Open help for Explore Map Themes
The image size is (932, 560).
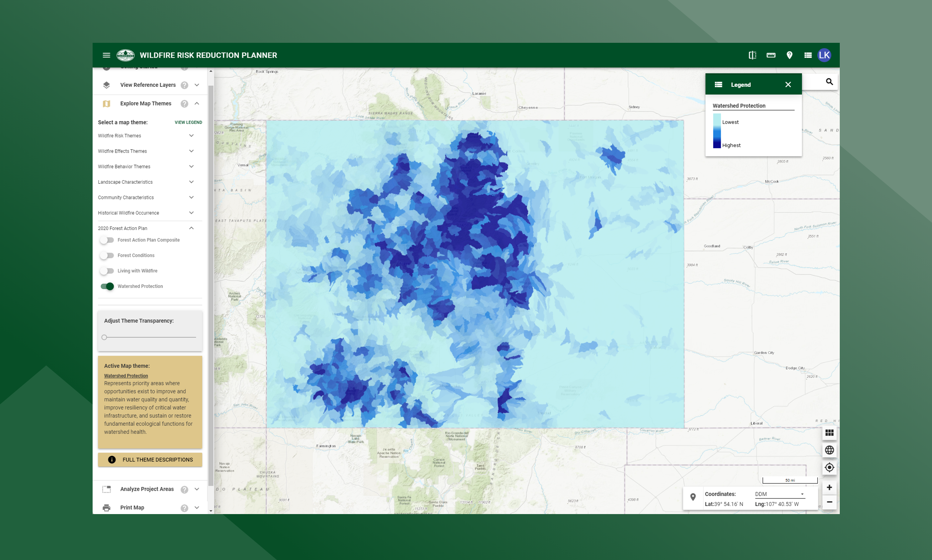tap(184, 104)
